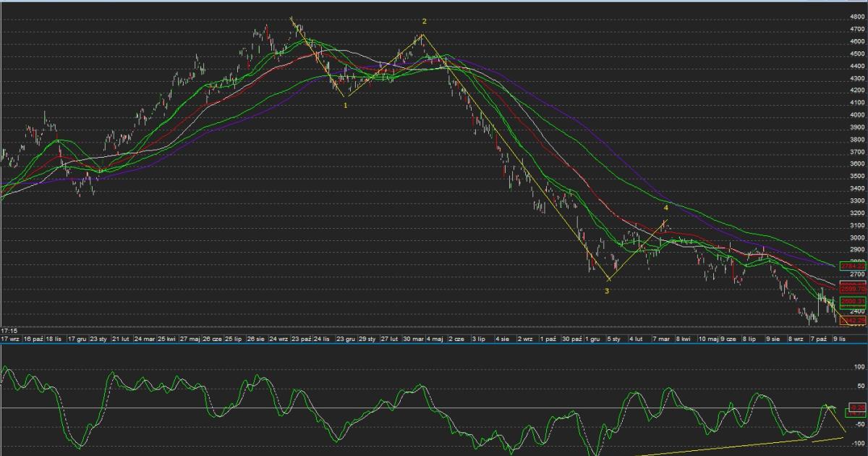
Task: Click wave label 1 on the chart
Action: pyautogui.click(x=345, y=105)
